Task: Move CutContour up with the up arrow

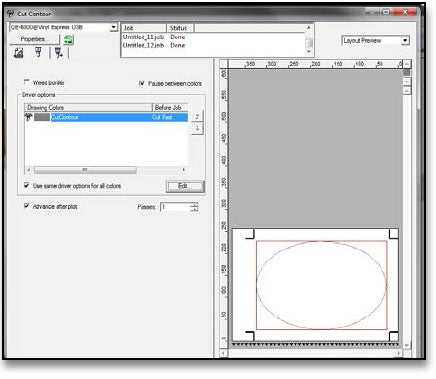Action: pos(197,116)
